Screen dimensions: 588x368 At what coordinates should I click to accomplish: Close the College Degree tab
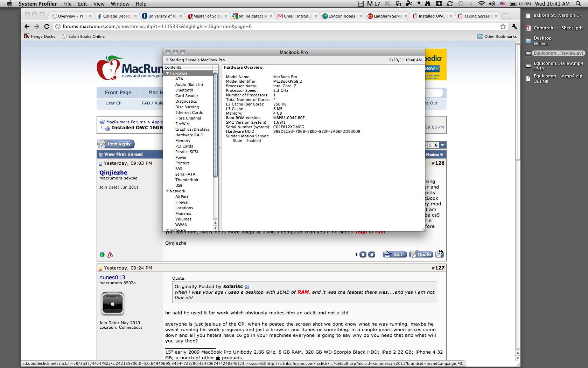[135, 16]
